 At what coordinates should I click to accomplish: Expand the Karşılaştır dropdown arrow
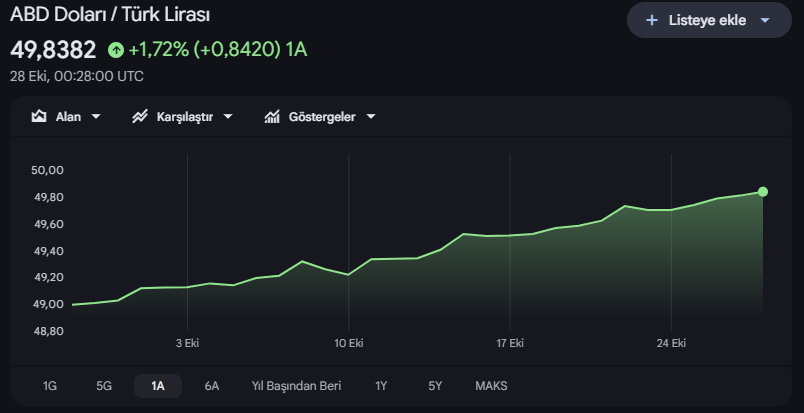[x=228, y=117]
